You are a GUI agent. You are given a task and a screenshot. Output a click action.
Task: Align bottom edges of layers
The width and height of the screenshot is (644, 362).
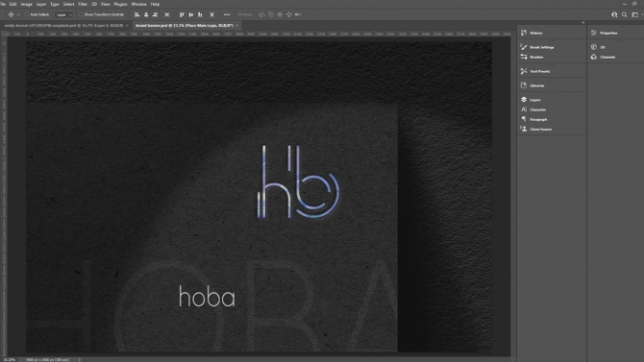200,14
